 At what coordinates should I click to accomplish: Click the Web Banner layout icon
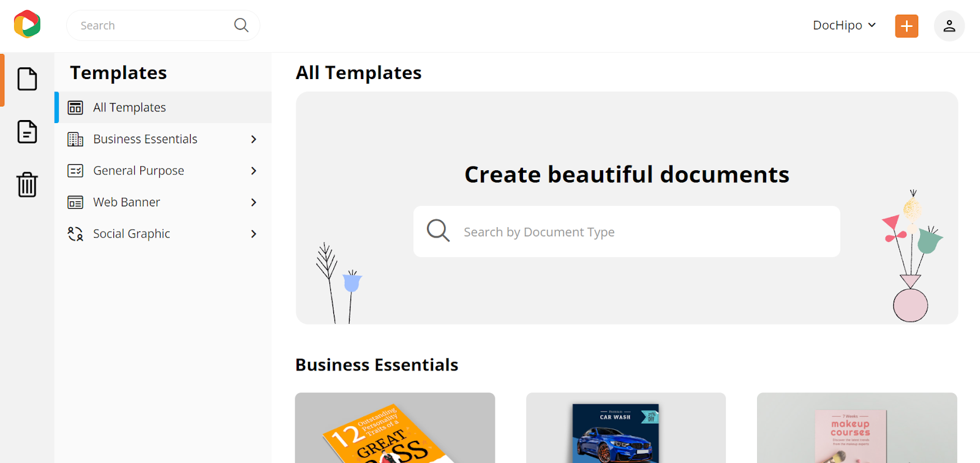click(75, 202)
